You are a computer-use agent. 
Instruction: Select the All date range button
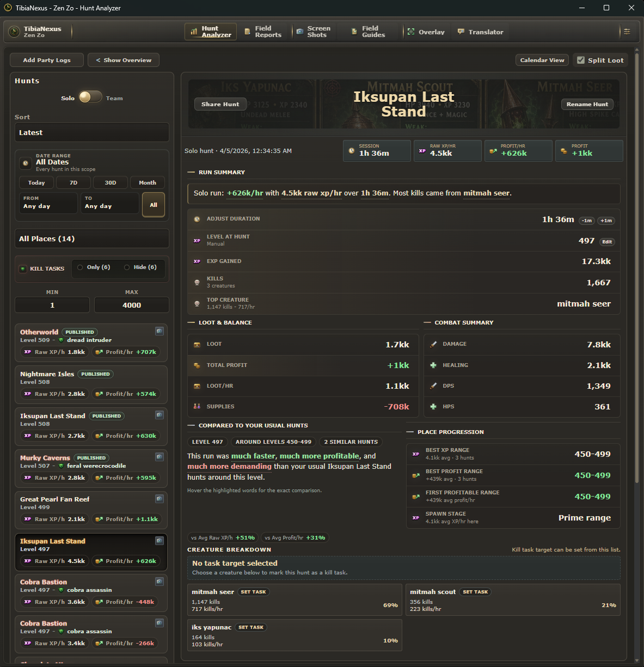(x=154, y=205)
